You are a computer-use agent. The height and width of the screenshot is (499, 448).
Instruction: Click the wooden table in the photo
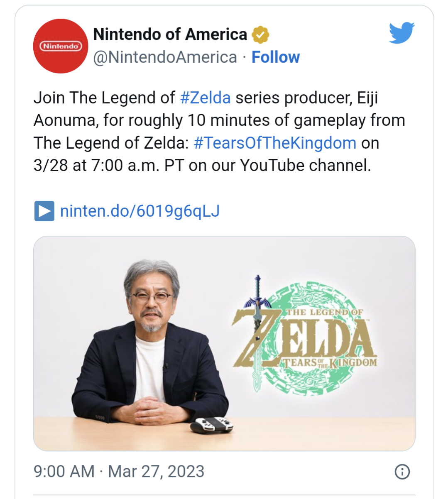point(224,433)
